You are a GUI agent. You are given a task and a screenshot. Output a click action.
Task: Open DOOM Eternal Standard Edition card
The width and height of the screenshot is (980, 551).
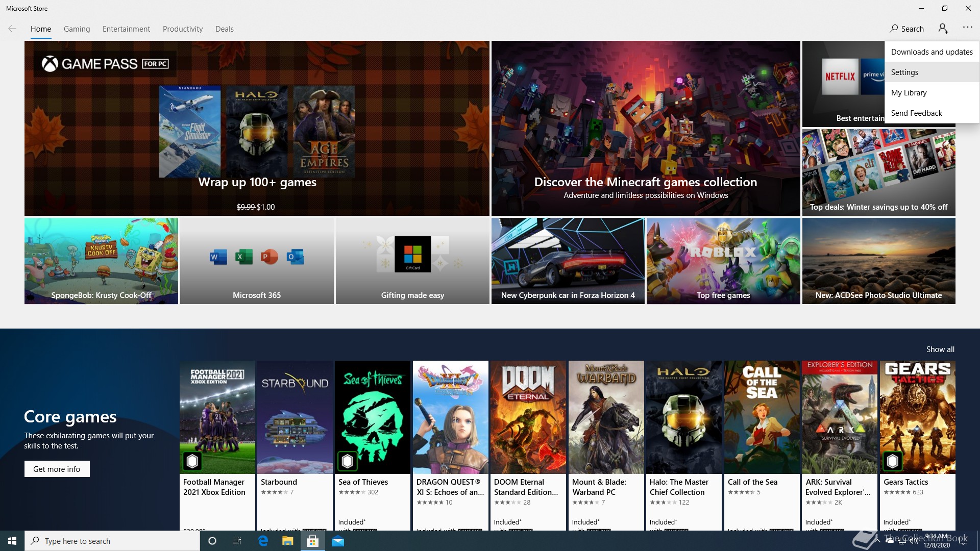(528, 445)
